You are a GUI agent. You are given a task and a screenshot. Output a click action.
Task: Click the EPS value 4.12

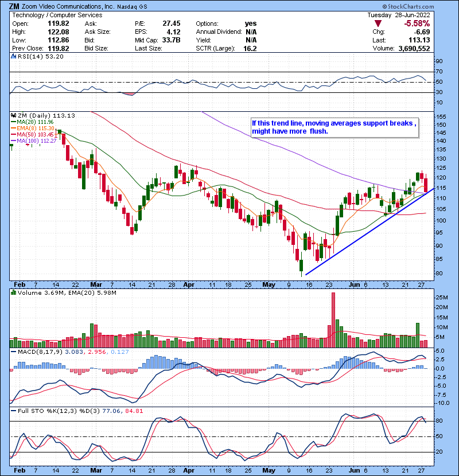(x=173, y=32)
